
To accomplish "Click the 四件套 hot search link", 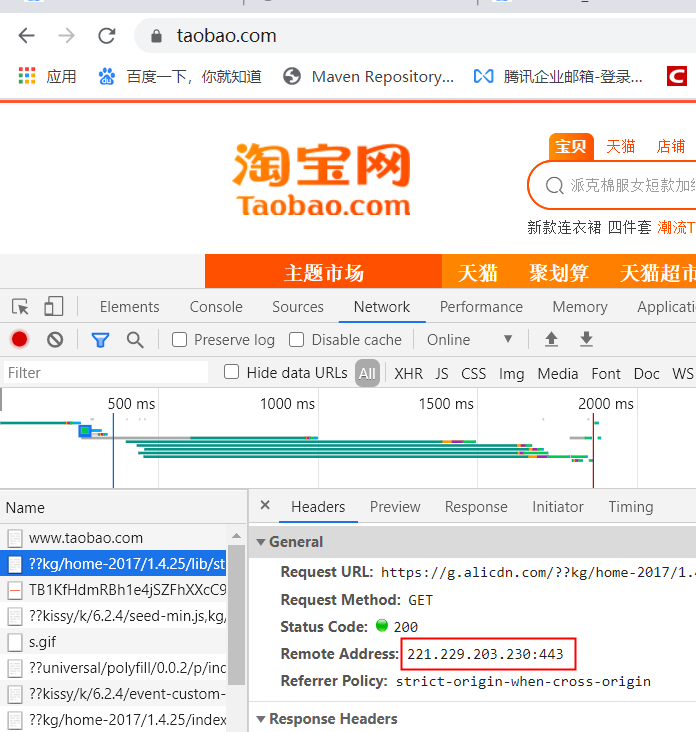I will [629, 227].
